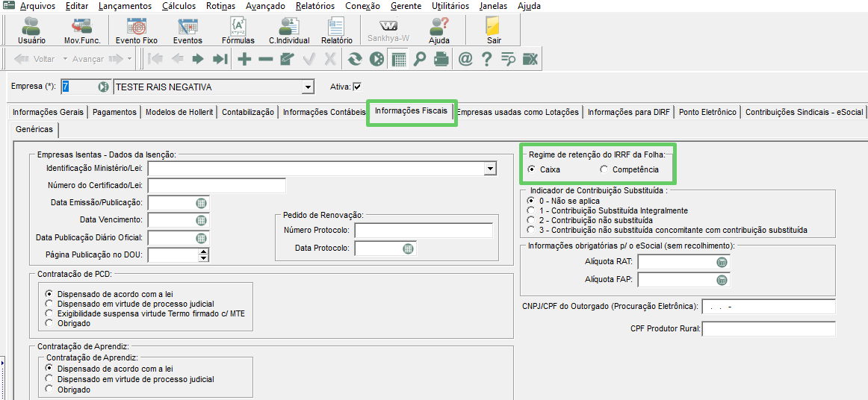Screen dimensions: 868x400
Task: Edit record with pencil icon
Action: pyautogui.click(x=287, y=59)
